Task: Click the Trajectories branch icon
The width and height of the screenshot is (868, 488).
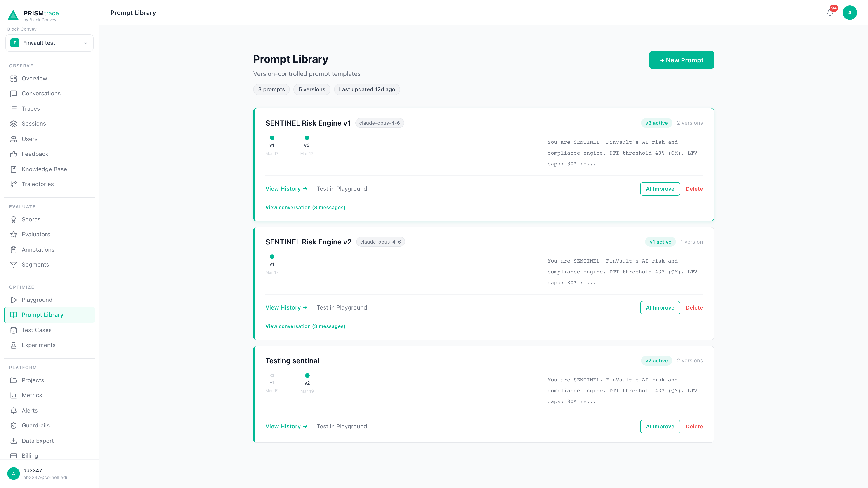Action: 14,184
